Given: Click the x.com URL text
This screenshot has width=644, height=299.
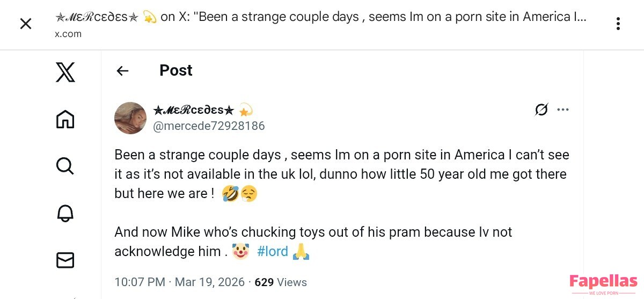Looking at the screenshot, I should (x=68, y=34).
